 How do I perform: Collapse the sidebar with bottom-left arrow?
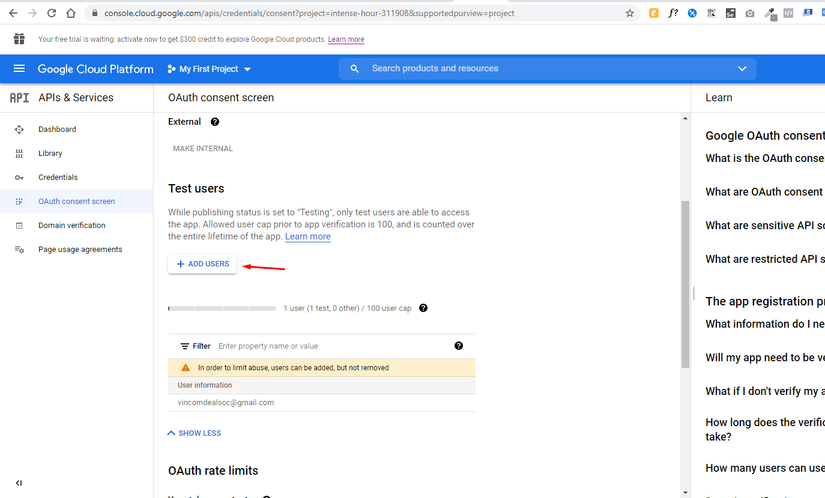[19, 483]
